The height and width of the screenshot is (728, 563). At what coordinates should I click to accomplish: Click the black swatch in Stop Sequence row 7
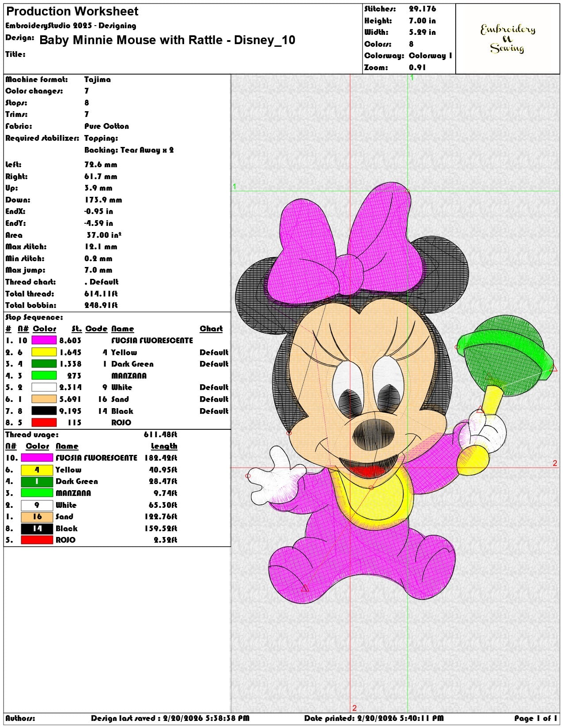pyautogui.click(x=44, y=411)
